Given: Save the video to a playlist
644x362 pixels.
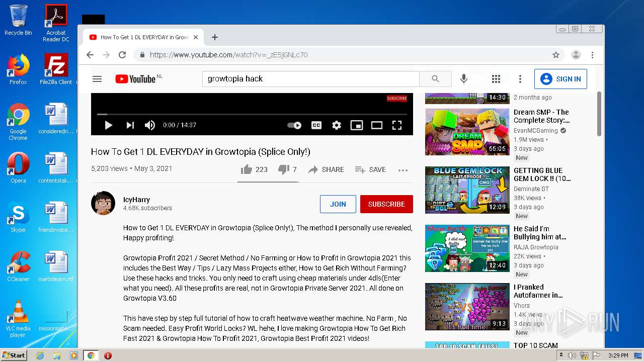Looking at the screenshot, I should 370,169.
